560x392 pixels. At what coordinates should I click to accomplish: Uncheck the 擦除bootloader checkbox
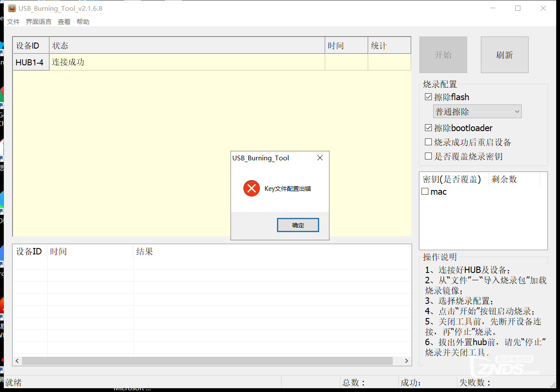click(x=428, y=128)
